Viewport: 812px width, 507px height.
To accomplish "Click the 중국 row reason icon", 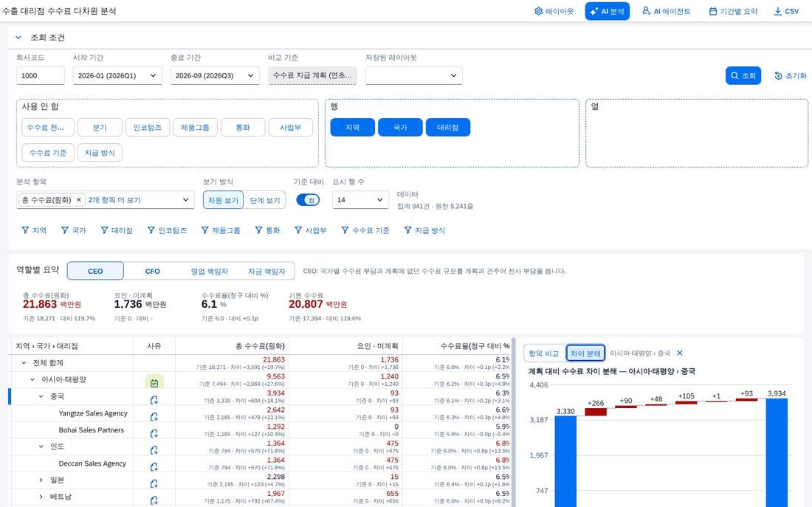I will tap(154, 400).
